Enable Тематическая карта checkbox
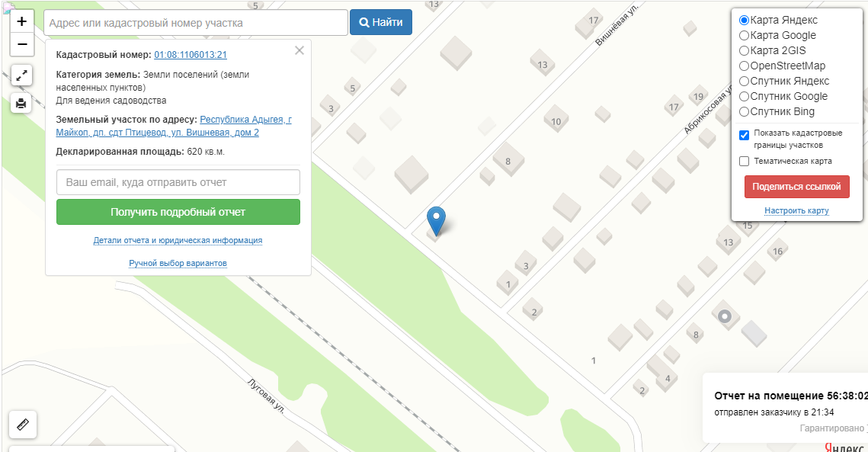 [744, 161]
